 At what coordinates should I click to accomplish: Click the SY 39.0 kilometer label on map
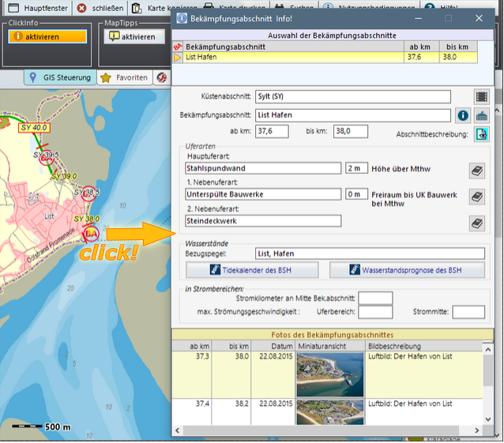pyautogui.click(x=64, y=176)
